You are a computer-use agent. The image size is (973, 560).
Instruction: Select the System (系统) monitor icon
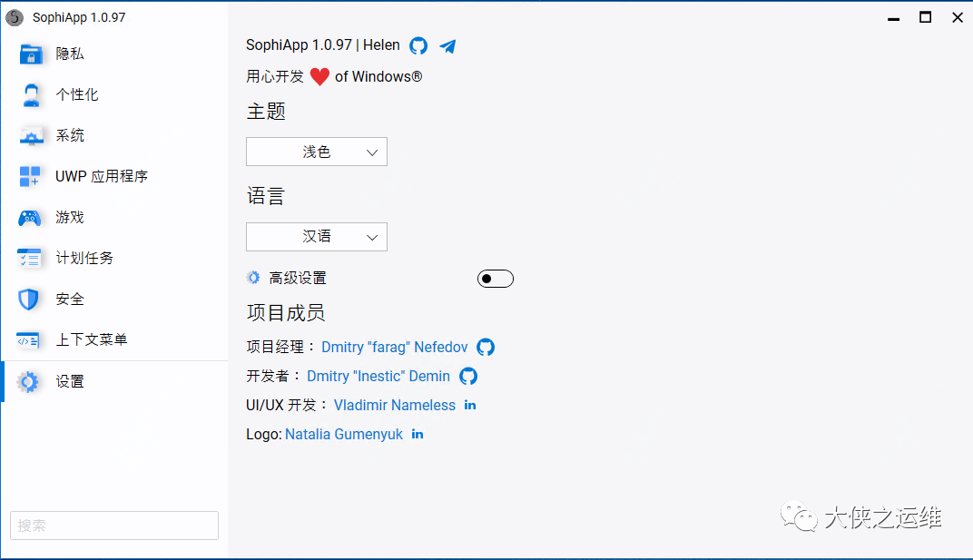[31, 136]
